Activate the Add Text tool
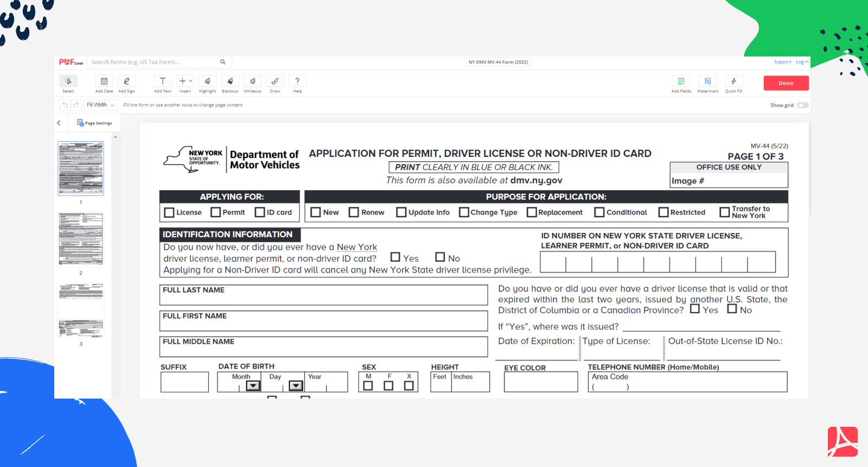Screen dimensions: 868x467 pyautogui.click(x=162, y=81)
